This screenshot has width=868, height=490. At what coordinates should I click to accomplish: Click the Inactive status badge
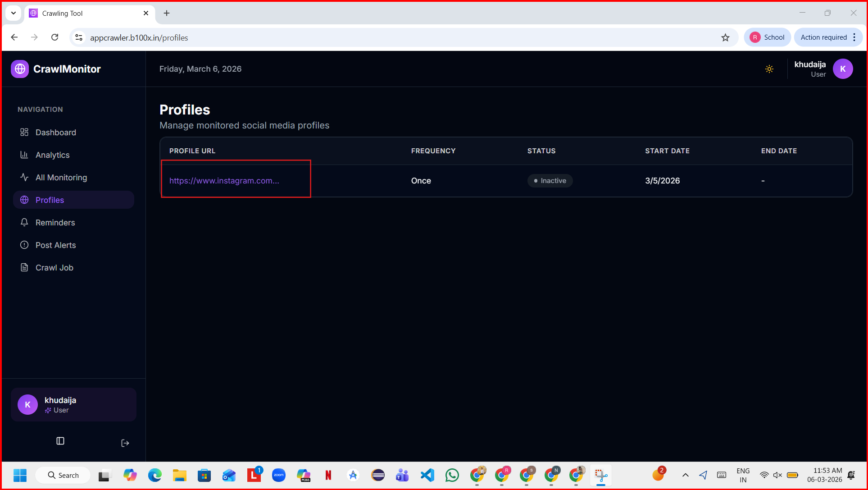[550, 181]
